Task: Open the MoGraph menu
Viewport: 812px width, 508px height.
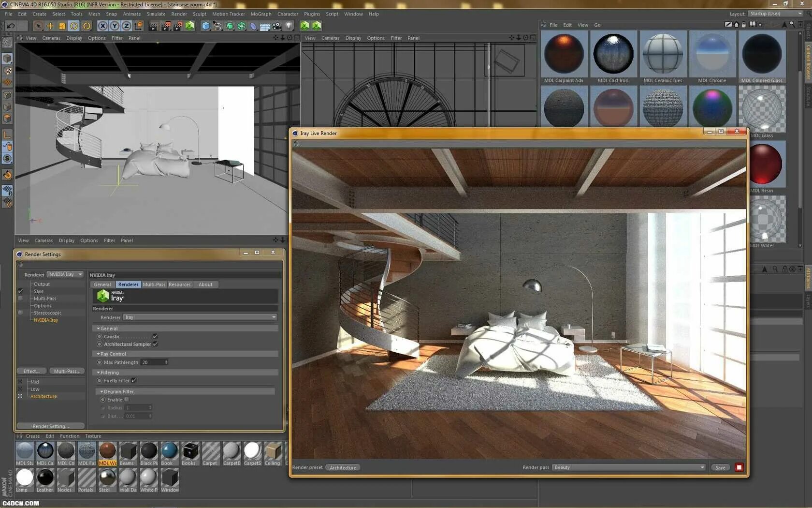Action: coord(261,14)
